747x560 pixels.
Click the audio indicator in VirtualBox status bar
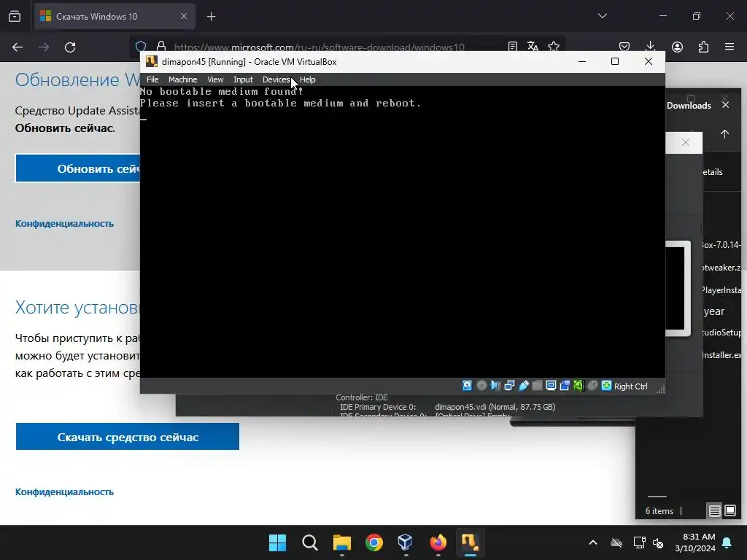click(495, 386)
